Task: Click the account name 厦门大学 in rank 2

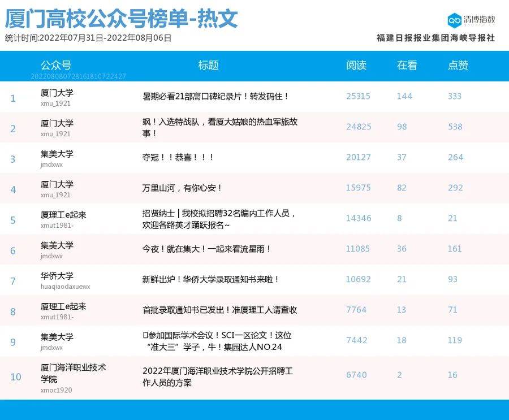Action: (x=57, y=123)
